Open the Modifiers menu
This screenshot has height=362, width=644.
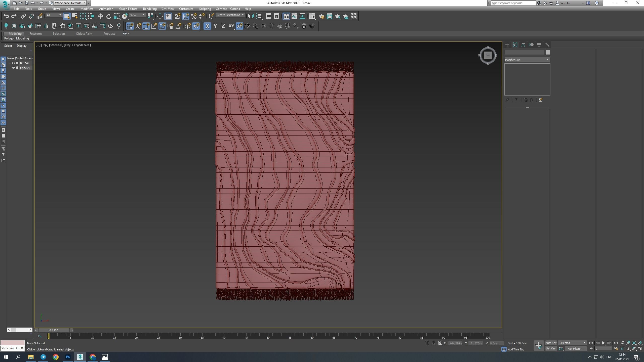(x=87, y=9)
